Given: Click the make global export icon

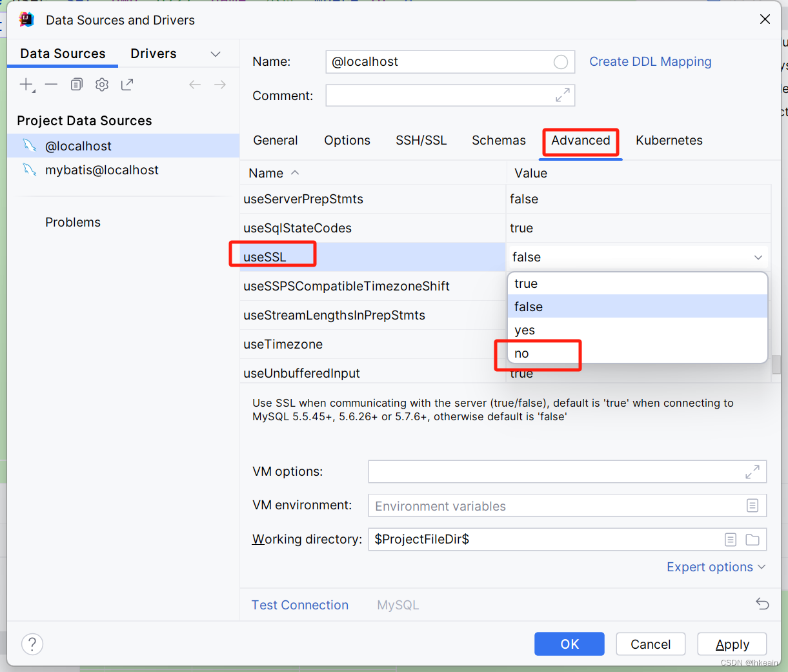Looking at the screenshot, I should pos(127,85).
